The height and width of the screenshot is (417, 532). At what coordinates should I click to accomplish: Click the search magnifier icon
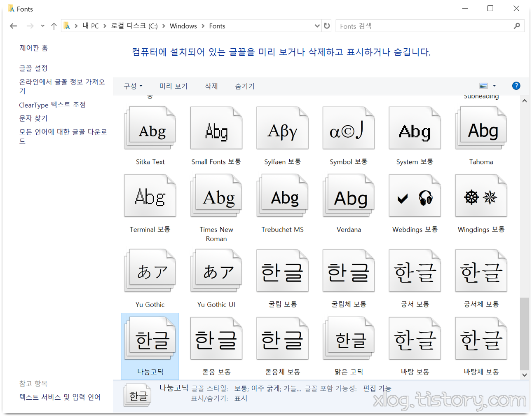[x=517, y=26]
